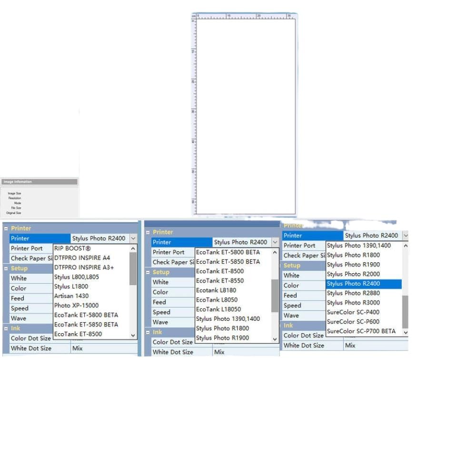Click White Dot Size Mix value, right panel
This screenshot has width=476, height=476.
pyautogui.click(x=376, y=346)
